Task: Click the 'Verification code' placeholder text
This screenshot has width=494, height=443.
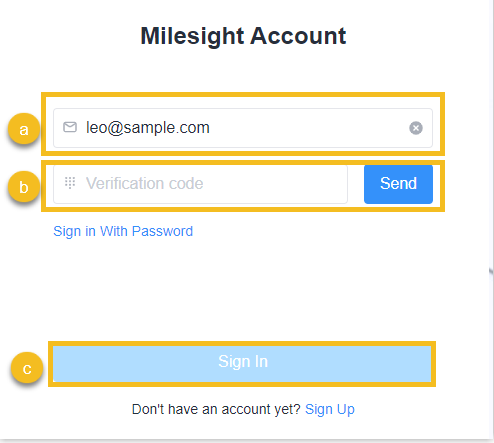Action: (145, 183)
